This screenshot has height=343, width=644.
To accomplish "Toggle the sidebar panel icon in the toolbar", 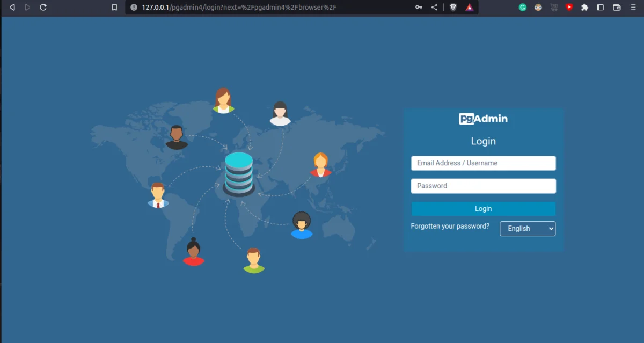I will [600, 8].
